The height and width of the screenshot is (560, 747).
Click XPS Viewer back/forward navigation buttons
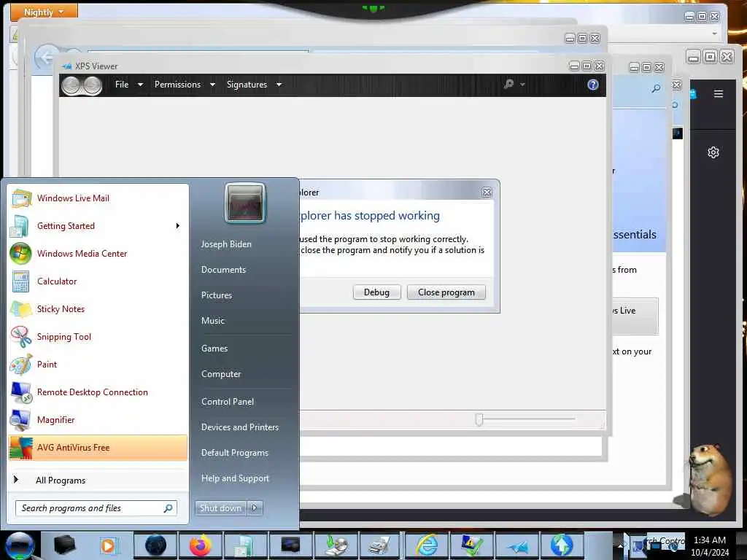[x=82, y=85]
